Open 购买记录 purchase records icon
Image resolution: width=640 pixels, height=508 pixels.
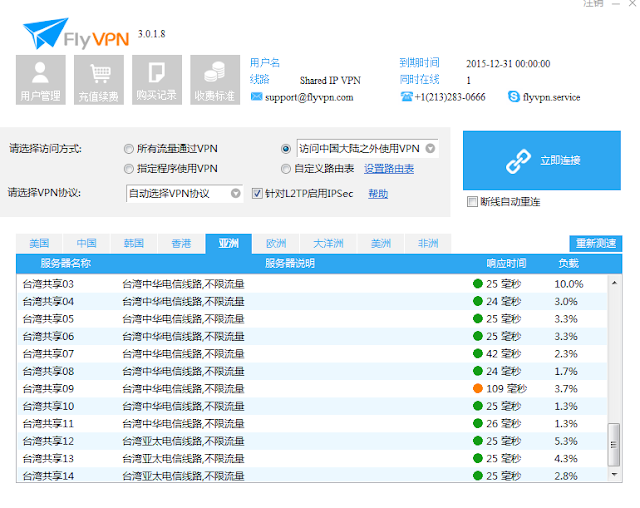[x=157, y=80]
